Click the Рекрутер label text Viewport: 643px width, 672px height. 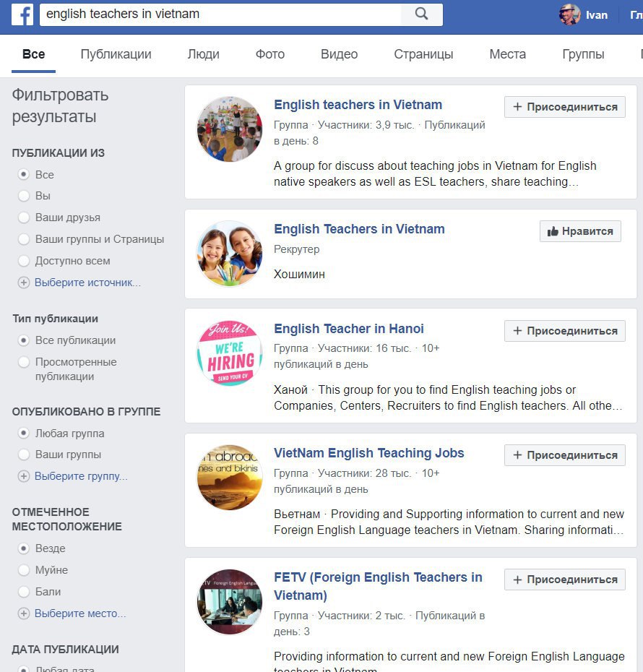coord(297,249)
